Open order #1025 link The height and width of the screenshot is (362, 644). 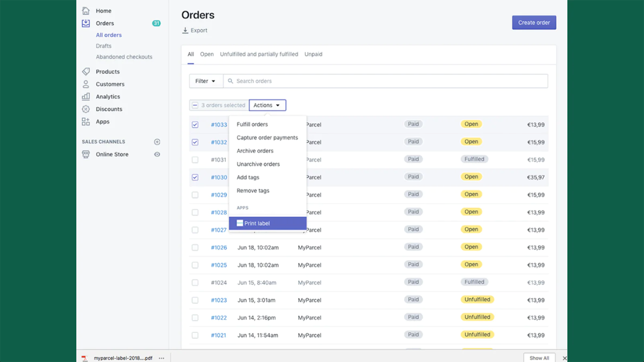[x=219, y=265]
